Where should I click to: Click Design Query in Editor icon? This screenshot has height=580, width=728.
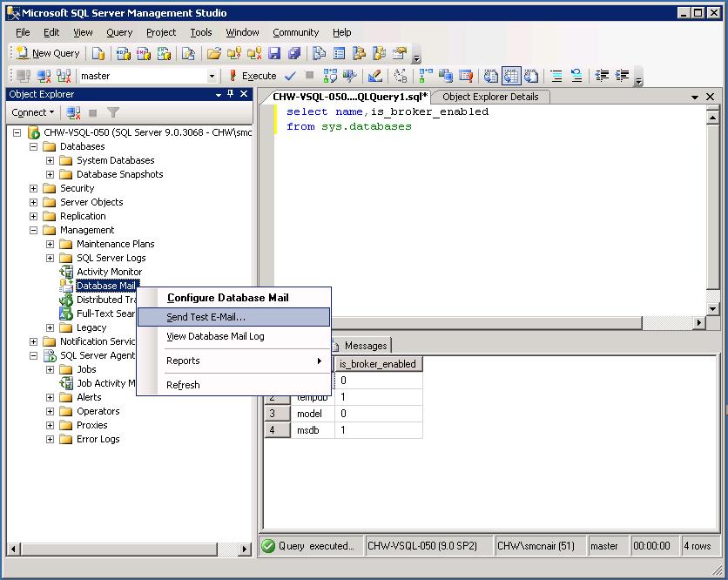coord(374,76)
